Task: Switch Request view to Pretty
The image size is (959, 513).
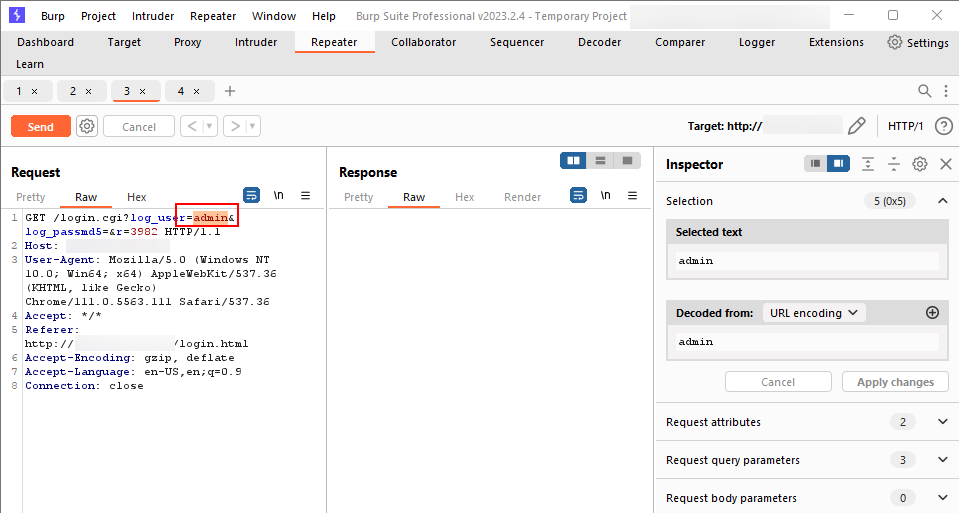Action: tap(31, 197)
